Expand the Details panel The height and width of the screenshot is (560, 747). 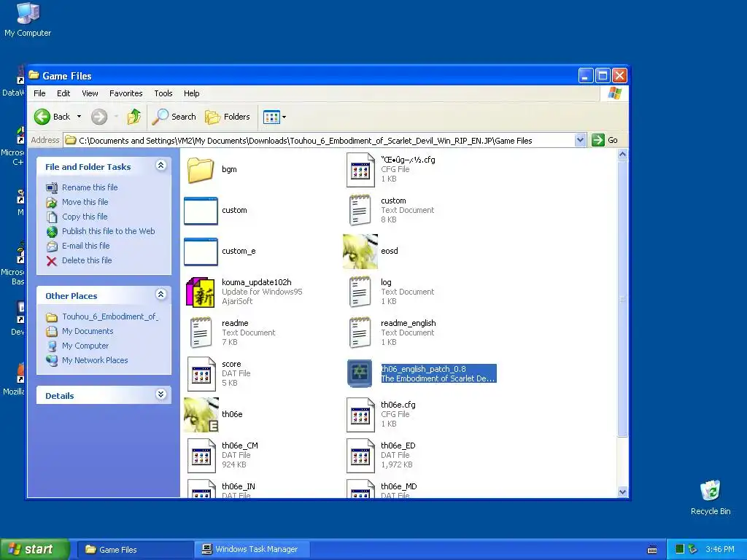click(x=160, y=394)
